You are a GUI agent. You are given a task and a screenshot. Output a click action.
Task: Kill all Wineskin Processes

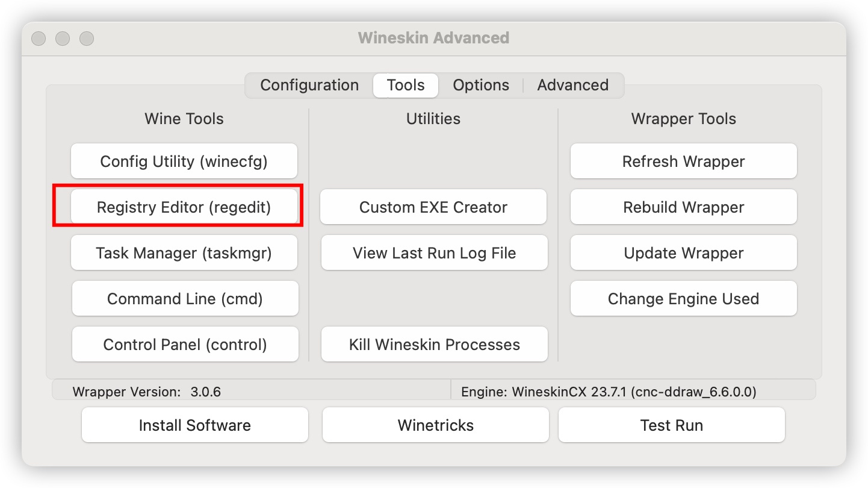click(x=434, y=344)
